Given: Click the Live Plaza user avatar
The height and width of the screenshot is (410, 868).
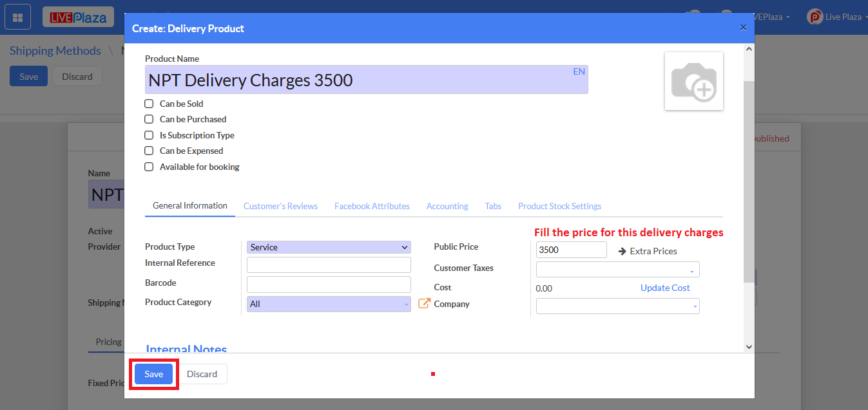Looking at the screenshot, I should pos(815,17).
